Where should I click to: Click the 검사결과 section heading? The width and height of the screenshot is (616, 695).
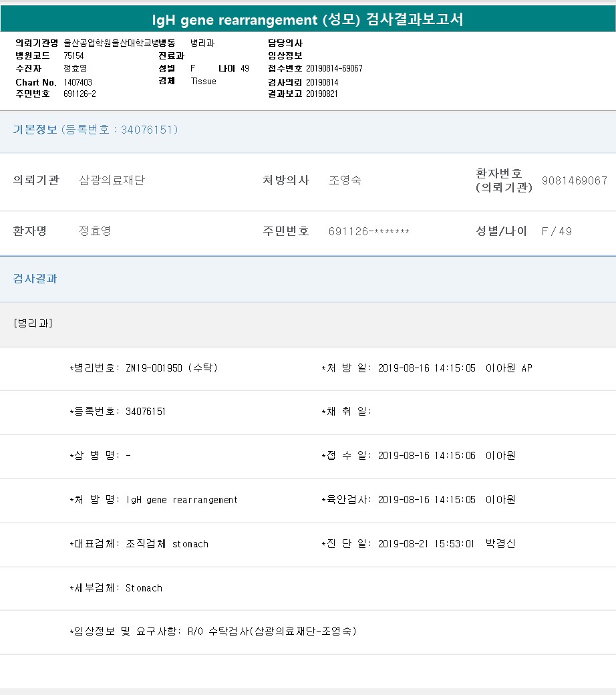click(x=35, y=279)
